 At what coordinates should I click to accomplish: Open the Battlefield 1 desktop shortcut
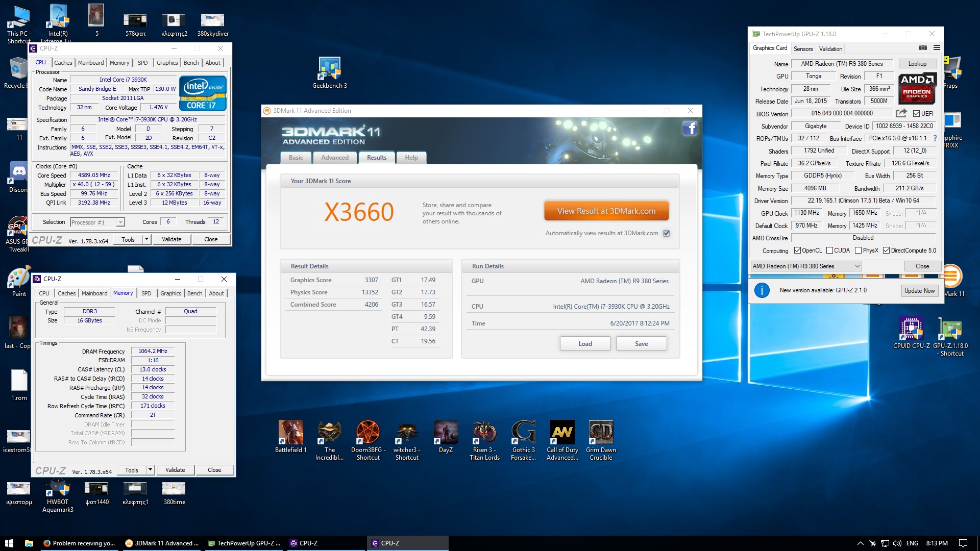point(291,437)
